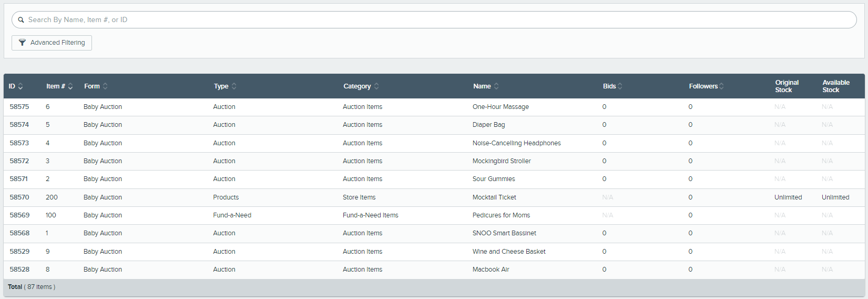Select the Diaper Bag item

click(488, 125)
